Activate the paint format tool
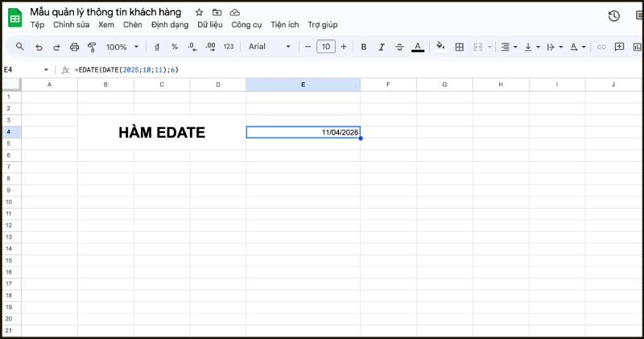644x339 pixels. coord(92,48)
